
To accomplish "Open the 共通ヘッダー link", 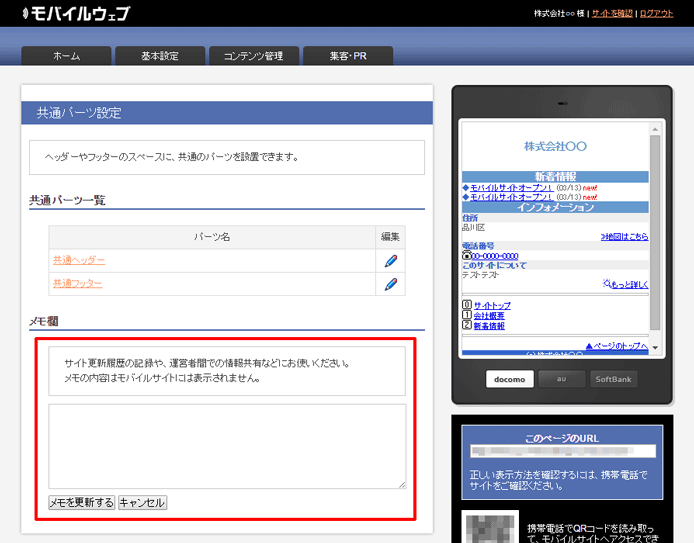I will (x=78, y=260).
